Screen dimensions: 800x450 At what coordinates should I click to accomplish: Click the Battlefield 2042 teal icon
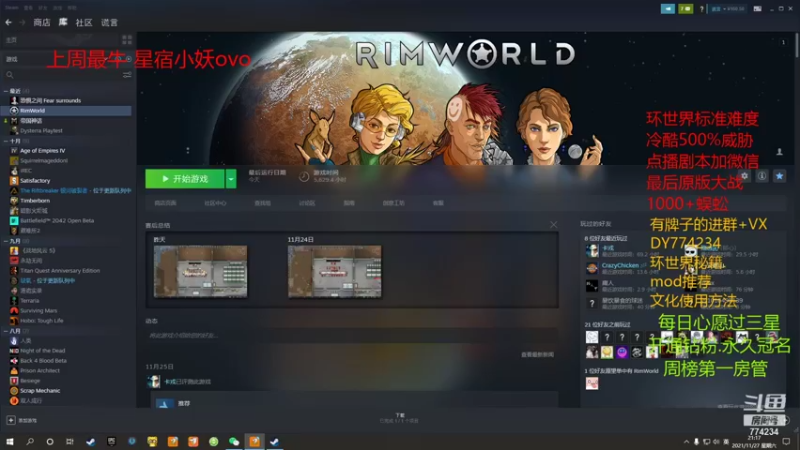(x=14, y=220)
